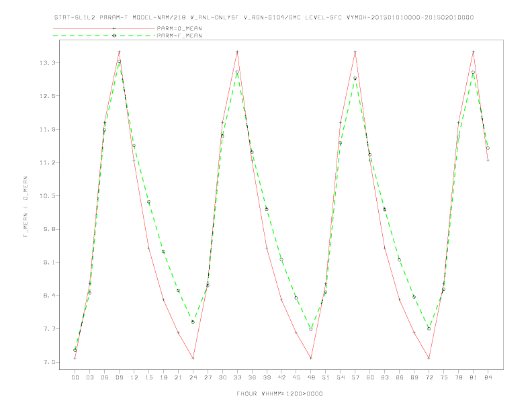
Task: Click x-axis tick label 66
Action: (400, 377)
